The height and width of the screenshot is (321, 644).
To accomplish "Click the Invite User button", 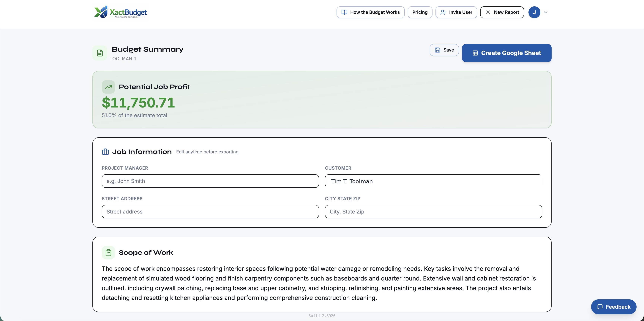I will [x=456, y=12].
